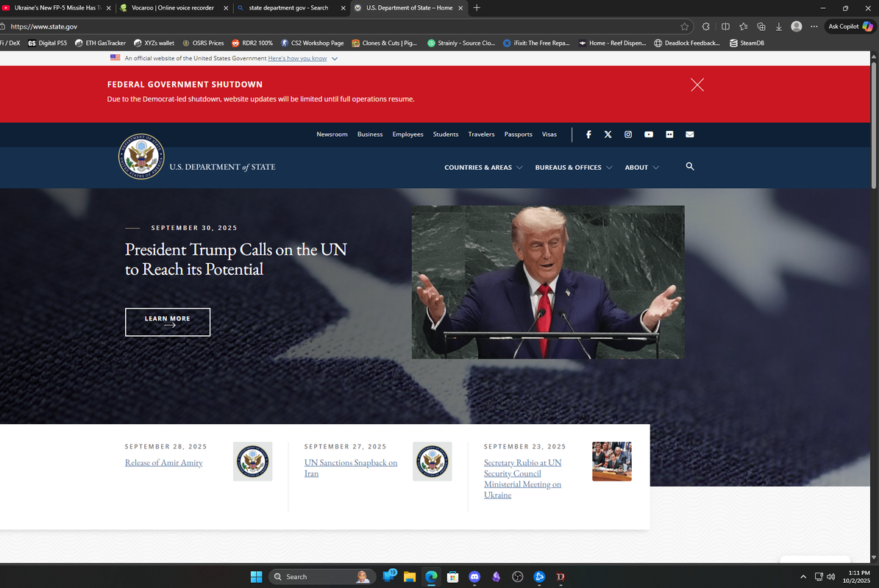Go to Newsroom in top navigation

[332, 135]
